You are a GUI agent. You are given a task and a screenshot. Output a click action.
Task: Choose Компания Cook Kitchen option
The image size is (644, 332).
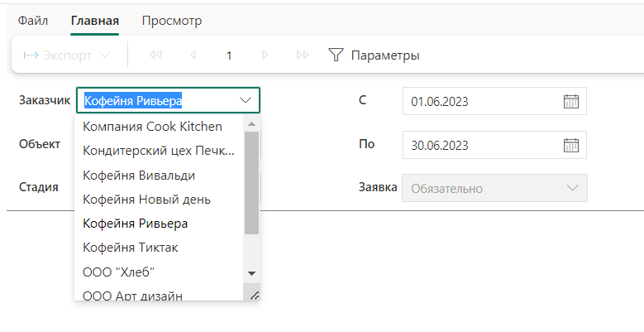[x=152, y=127]
